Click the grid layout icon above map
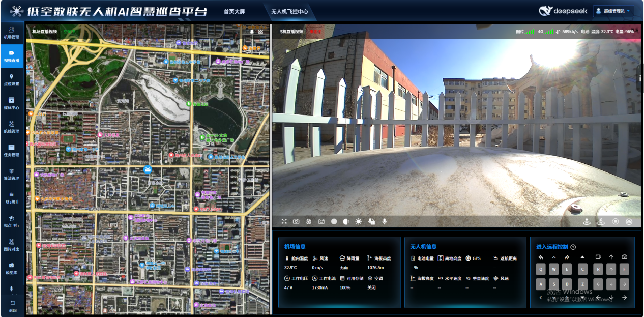Image resolution: width=644 pixels, height=317 pixels. point(260,32)
